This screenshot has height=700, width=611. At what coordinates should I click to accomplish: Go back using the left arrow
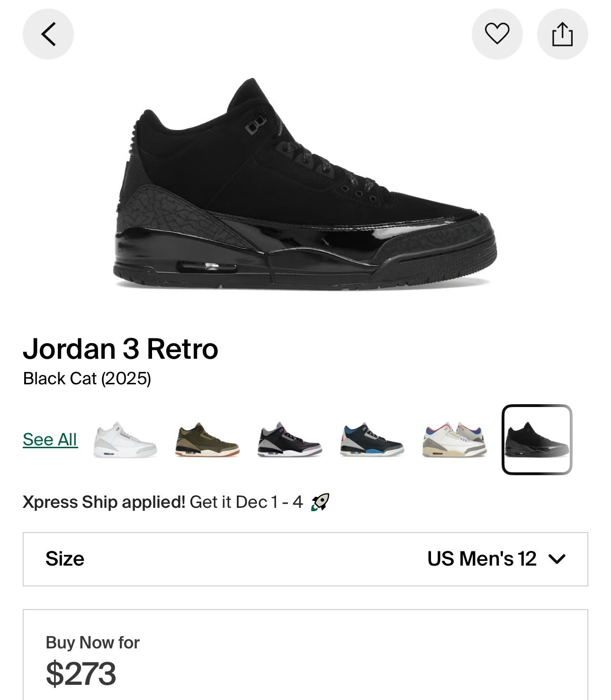coord(48,34)
